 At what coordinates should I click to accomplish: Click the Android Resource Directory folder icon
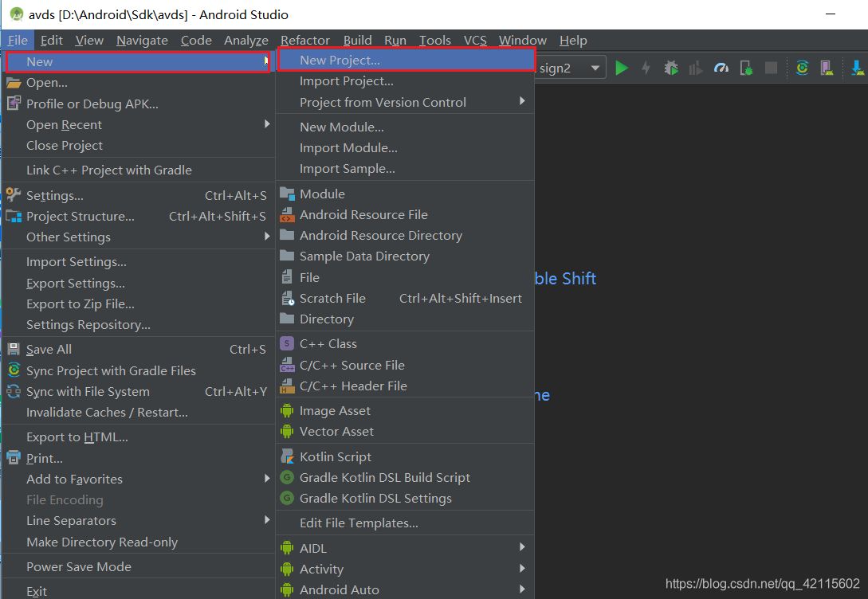click(x=287, y=235)
